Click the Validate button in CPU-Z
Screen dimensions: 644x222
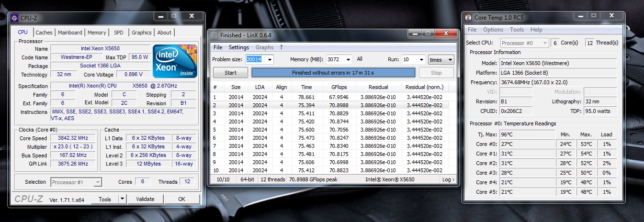pos(145,199)
